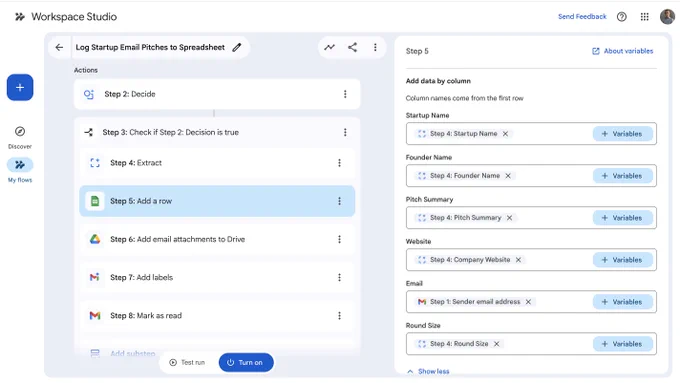Click the Step 4: Startup Name chip

[463, 134]
